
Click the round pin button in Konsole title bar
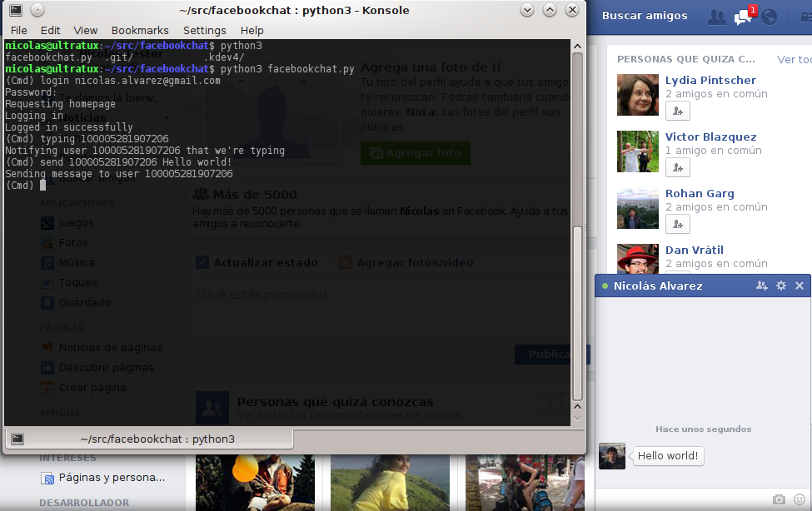pos(37,10)
